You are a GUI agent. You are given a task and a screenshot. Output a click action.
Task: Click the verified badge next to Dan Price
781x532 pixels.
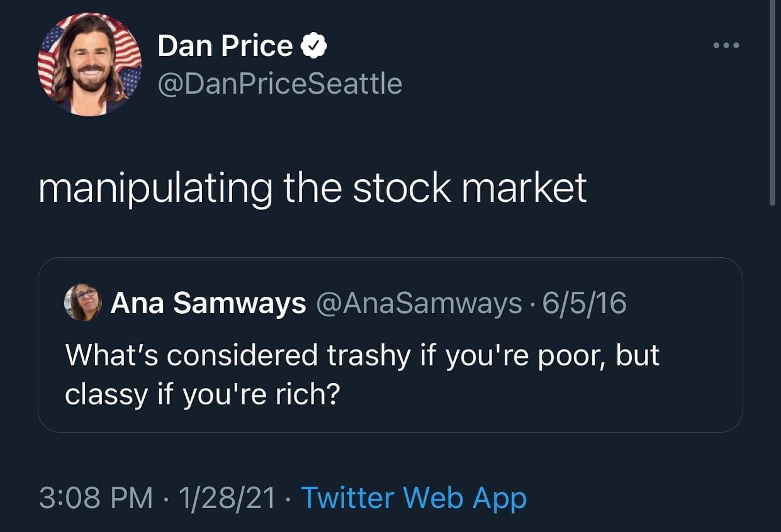[x=313, y=45]
